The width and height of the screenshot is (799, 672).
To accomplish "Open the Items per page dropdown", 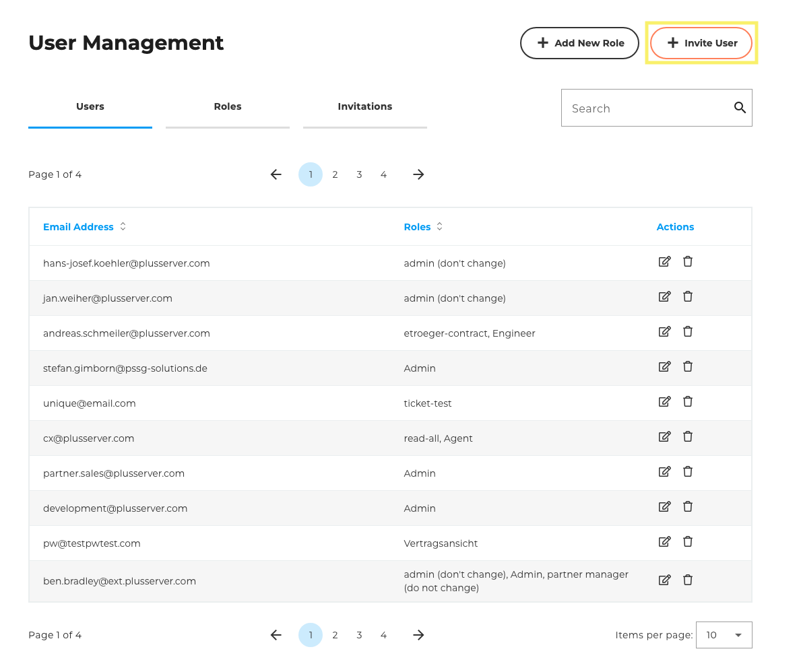I will (724, 634).
